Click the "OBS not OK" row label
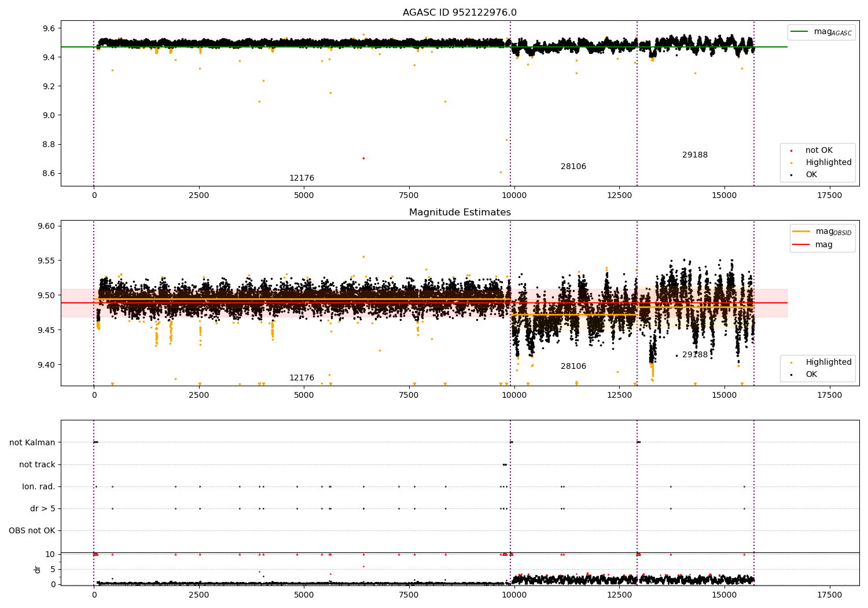Screen dimensions: 868x608 pos(32,530)
